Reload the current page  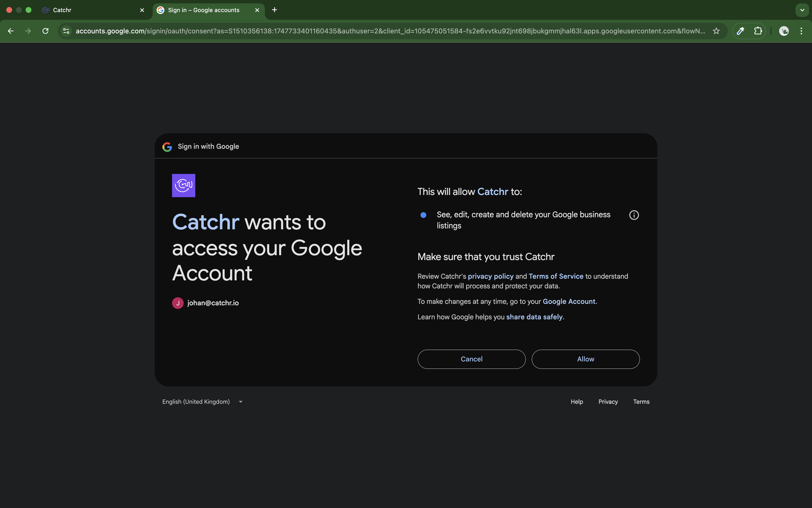46,31
